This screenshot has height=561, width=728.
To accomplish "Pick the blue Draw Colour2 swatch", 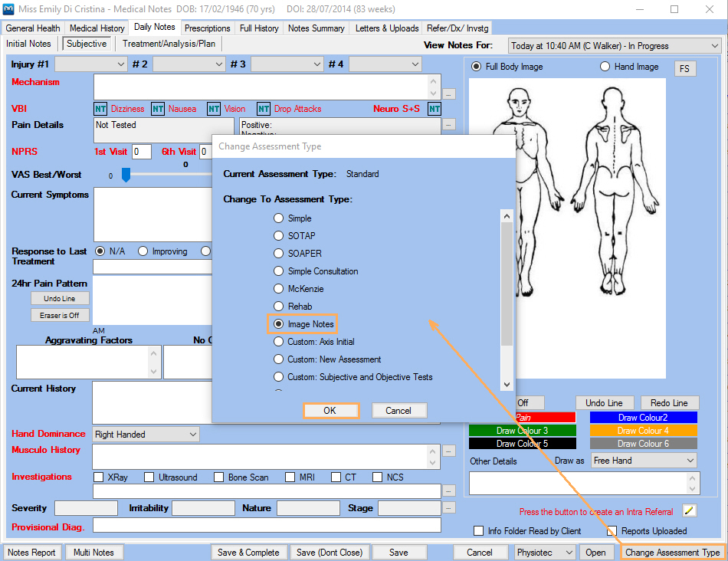I will [x=643, y=418].
